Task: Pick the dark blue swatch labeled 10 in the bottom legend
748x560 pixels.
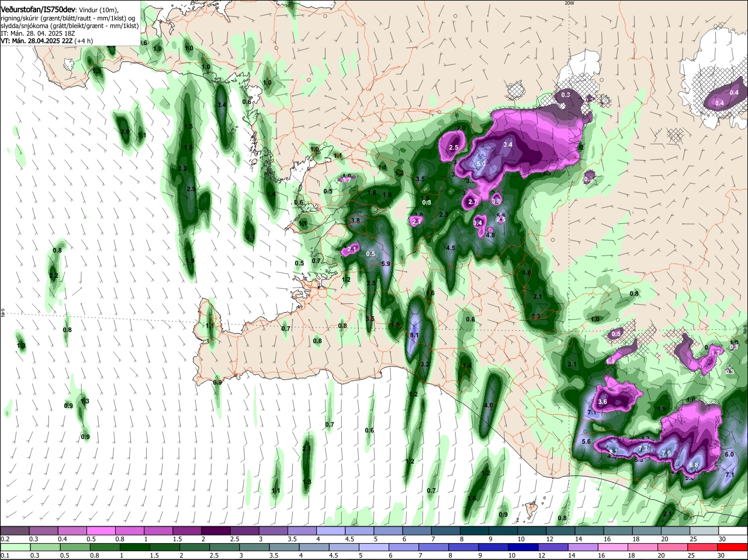Action: 525,547
